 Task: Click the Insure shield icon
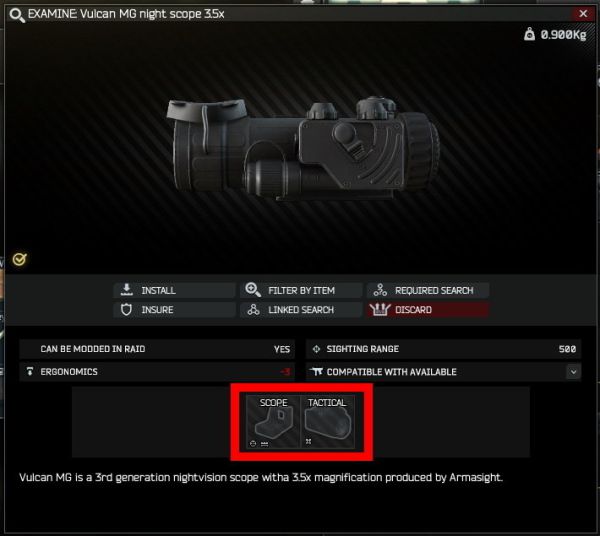[126, 309]
